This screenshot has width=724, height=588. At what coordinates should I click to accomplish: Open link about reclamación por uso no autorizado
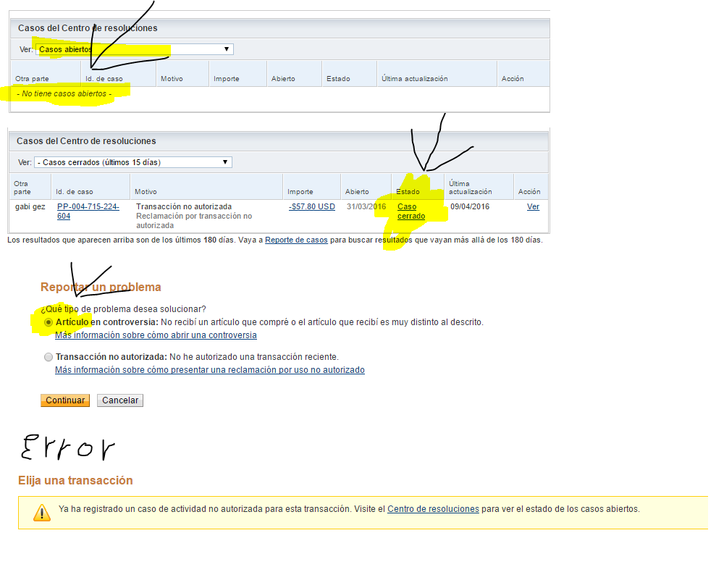[x=210, y=370]
